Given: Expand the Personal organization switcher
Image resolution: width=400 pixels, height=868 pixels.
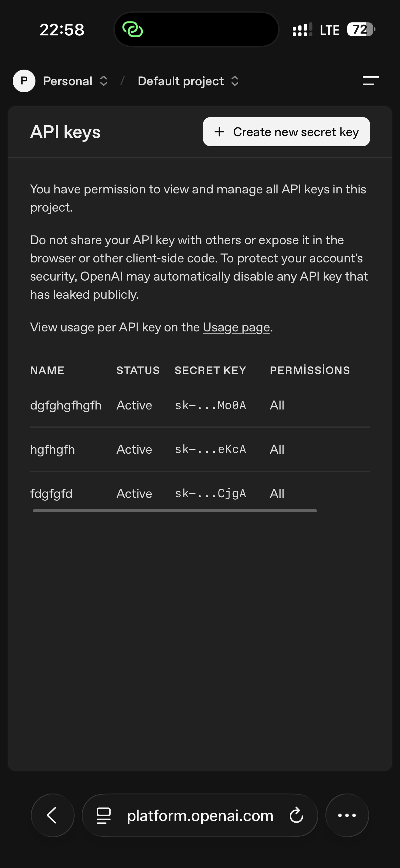Looking at the screenshot, I should [x=75, y=81].
